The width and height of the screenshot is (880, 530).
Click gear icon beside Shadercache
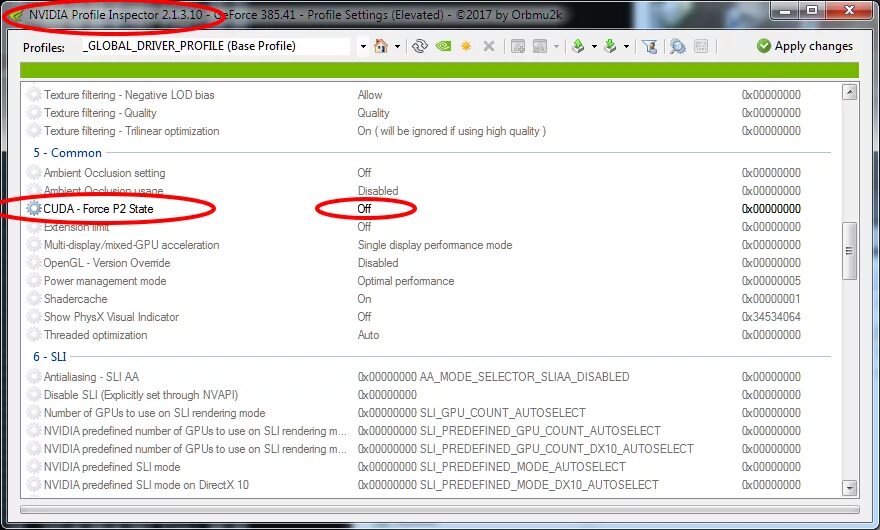tap(34, 299)
